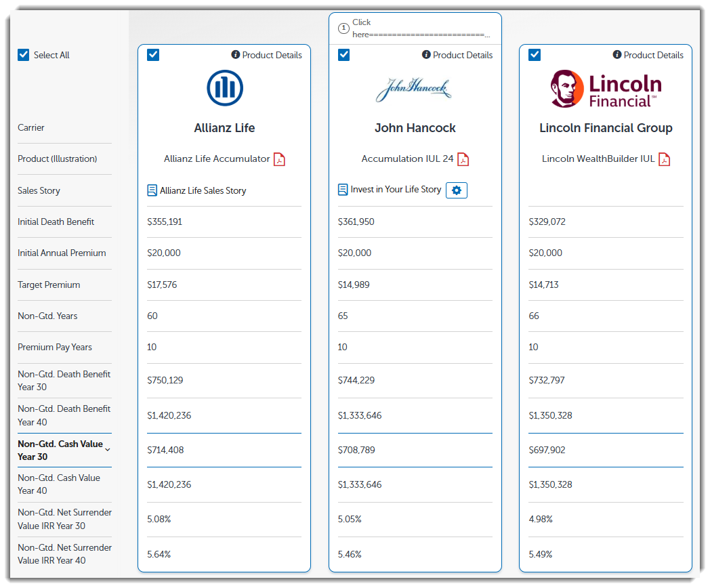Viewport: 710px width, 588px height.
Task: Click the Premium Pay Years row label
Action: click(x=55, y=348)
